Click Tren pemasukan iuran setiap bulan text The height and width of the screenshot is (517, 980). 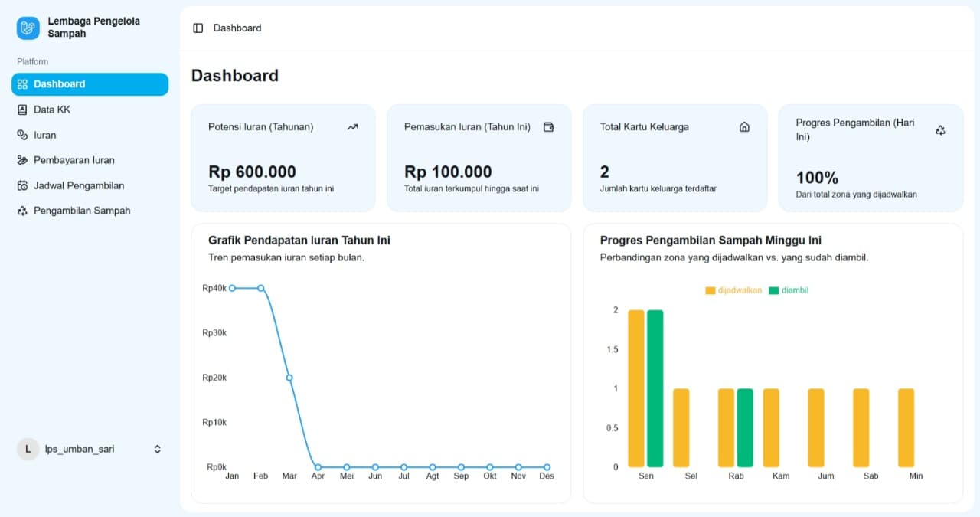point(286,257)
